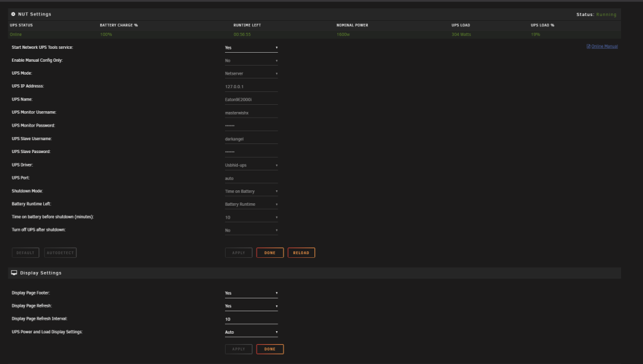Click the runtime left value 00:56:55
Image resolution: width=643 pixels, height=364 pixels.
click(242, 35)
